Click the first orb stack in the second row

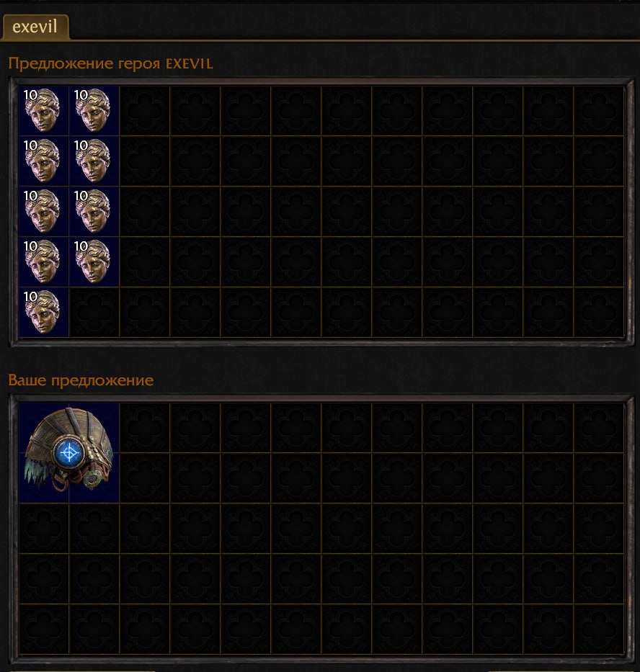pos(44,161)
